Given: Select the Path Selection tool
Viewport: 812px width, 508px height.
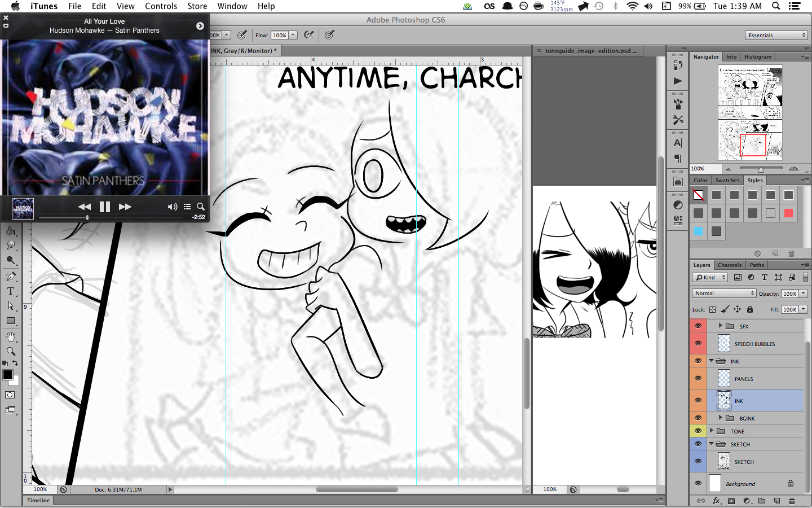Looking at the screenshot, I should (11, 306).
